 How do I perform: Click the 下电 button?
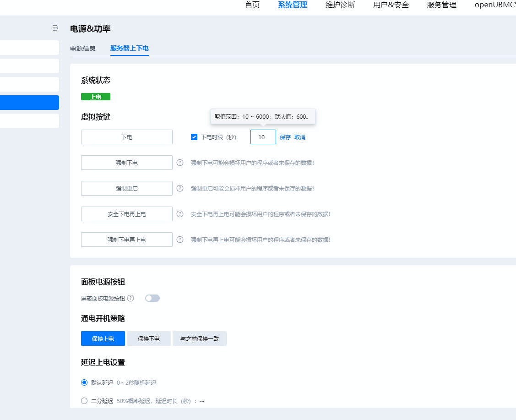click(x=127, y=137)
